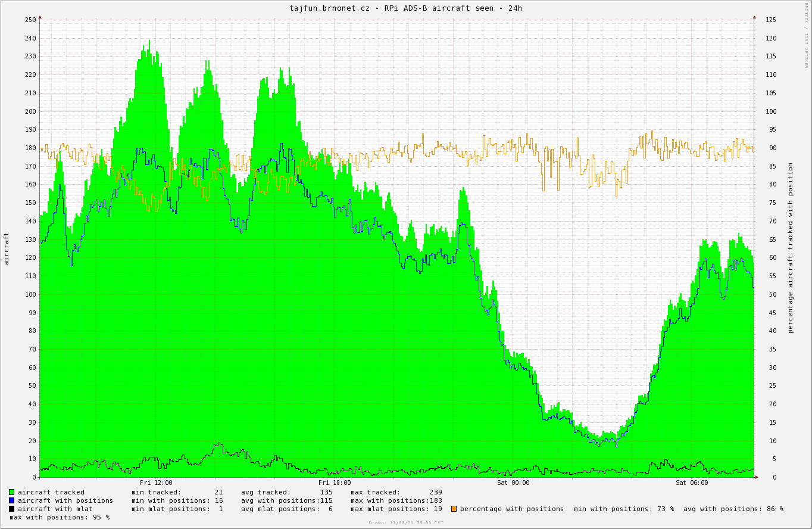Click the 250 tick on the left axis
Screen dimensions: 812x529
tap(30, 20)
